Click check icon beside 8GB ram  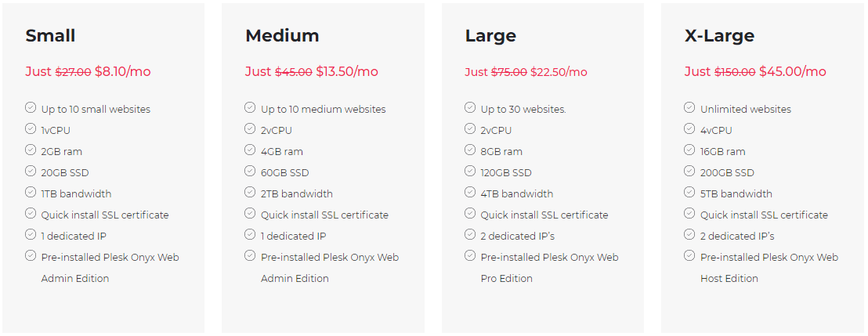coord(470,150)
